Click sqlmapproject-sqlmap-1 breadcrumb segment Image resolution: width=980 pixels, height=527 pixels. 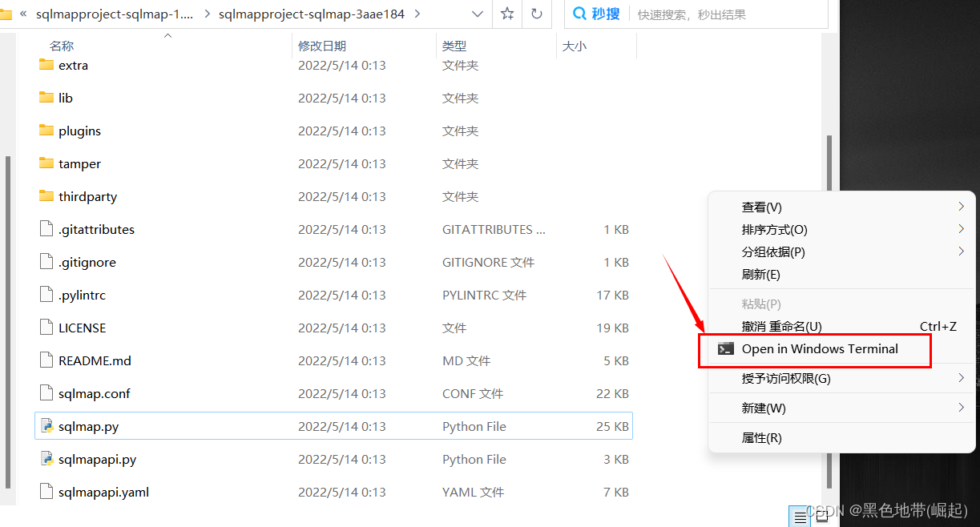(x=115, y=14)
